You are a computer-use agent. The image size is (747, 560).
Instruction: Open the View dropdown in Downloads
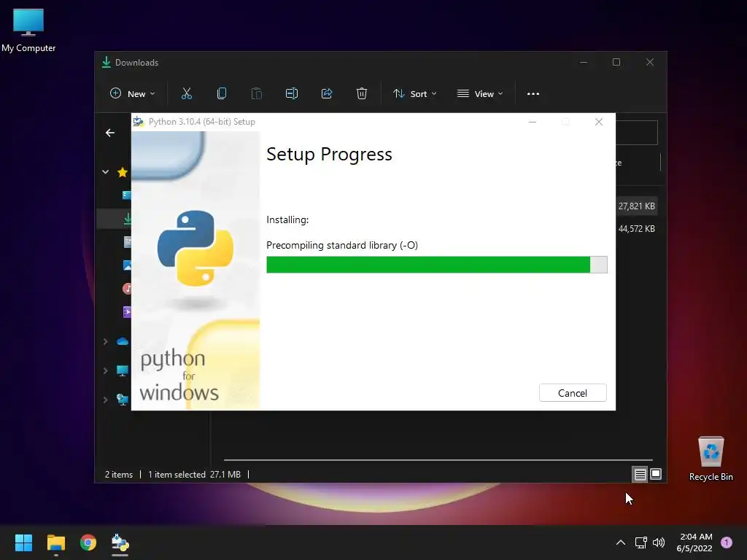[480, 94]
